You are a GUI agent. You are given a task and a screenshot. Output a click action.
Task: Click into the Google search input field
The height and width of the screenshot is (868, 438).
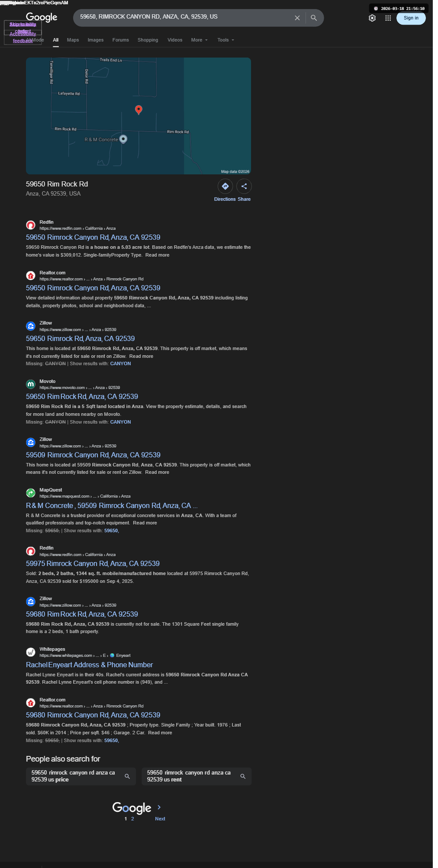click(x=184, y=17)
